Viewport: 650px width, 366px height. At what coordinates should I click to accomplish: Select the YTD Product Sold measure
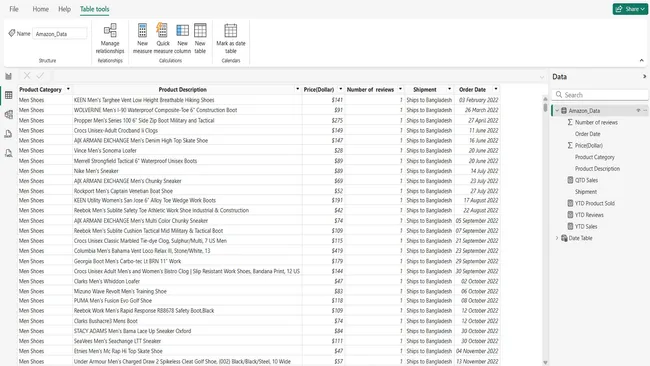pyautogui.click(x=594, y=203)
